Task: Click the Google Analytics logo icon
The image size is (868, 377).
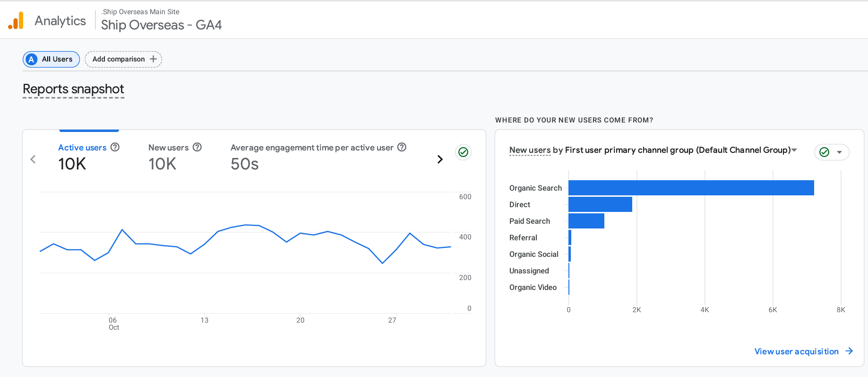Action: [16, 21]
